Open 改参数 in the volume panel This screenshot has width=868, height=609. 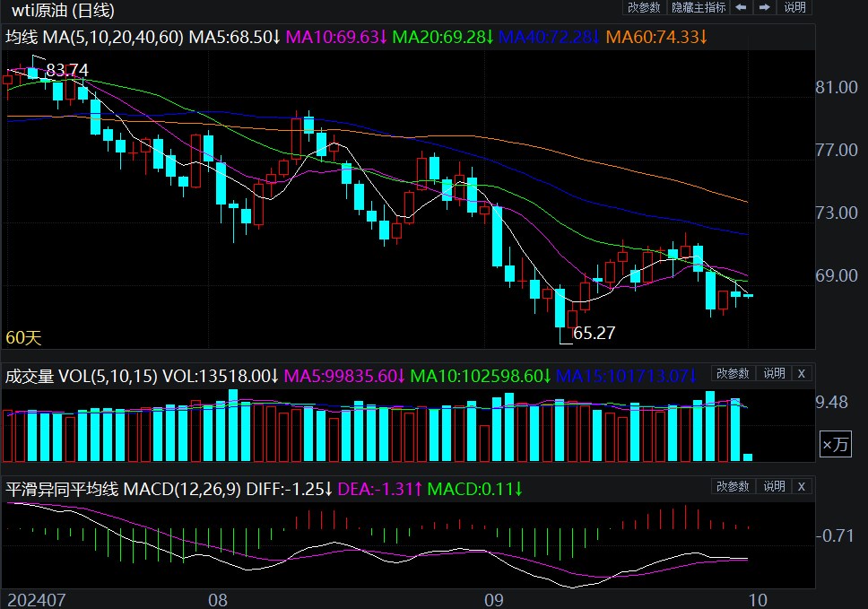[x=733, y=373]
